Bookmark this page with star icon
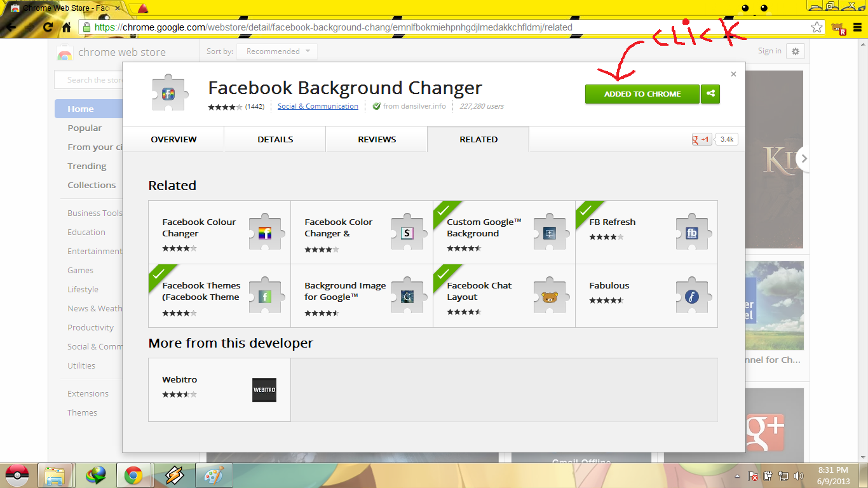 click(817, 27)
